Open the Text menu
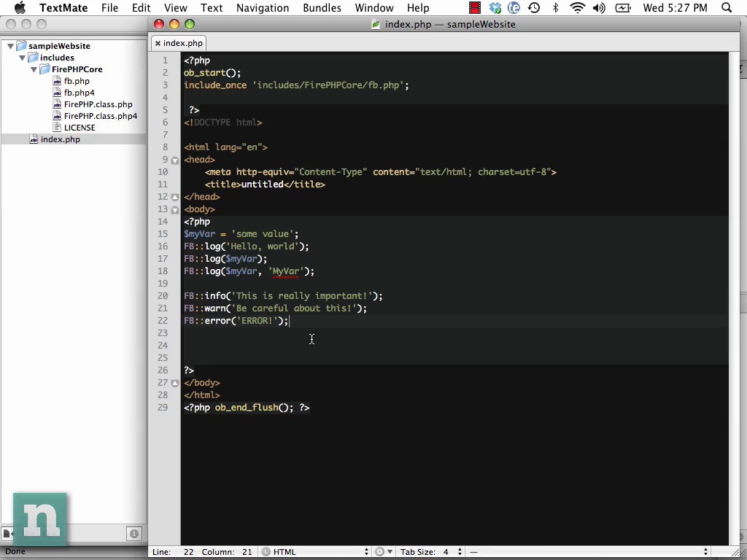The image size is (747, 560). click(212, 7)
